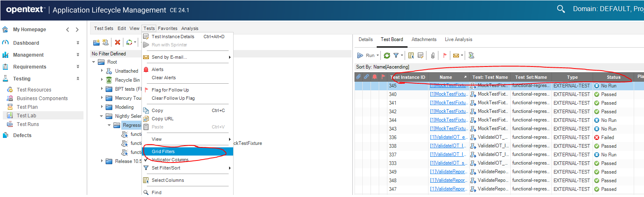Click the Send by E-mail envelope icon
Screen dimensions: 644x197
point(456,55)
